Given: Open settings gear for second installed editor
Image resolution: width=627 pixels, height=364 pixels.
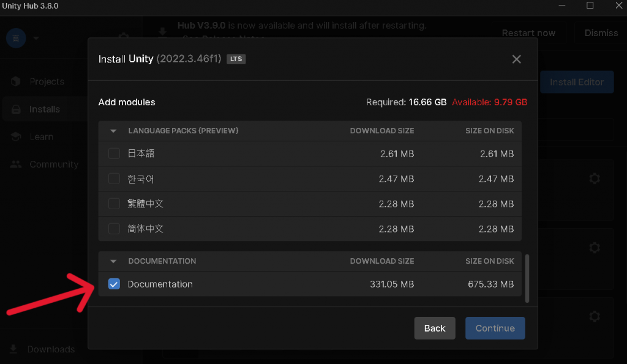Looking at the screenshot, I should (595, 247).
